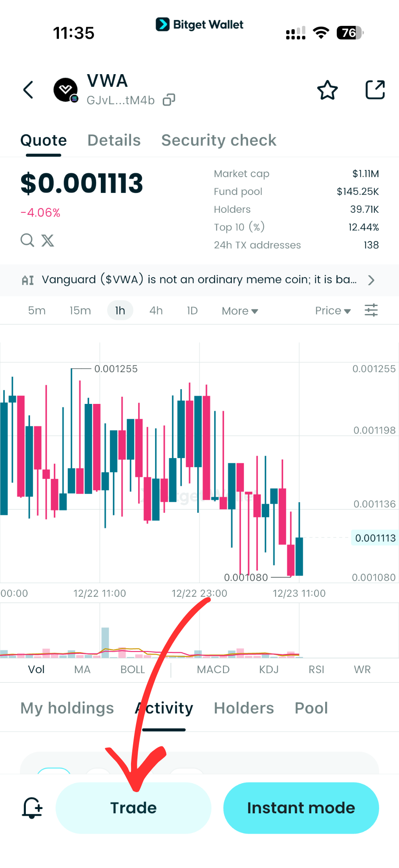The width and height of the screenshot is (399, 868).
Task: Select the 15m chart timeframe
Action: [80, 310]
